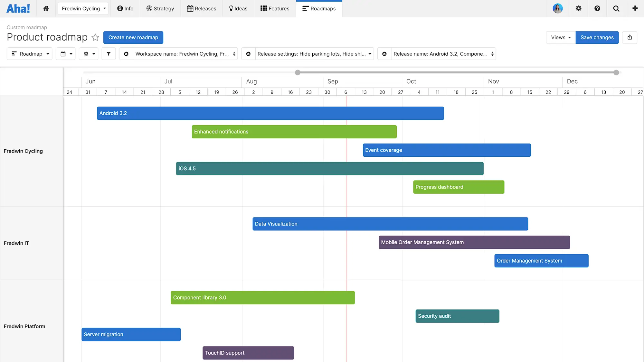Open the global search magnifier
This screenshot has width=644, height=362.
[616, 8]
